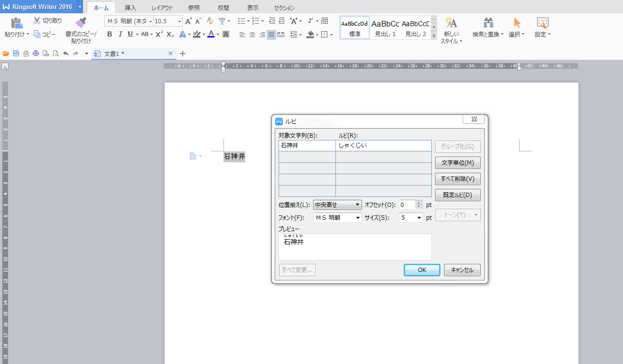This screenshot has height=364, width=623.
Task: Open 位置揃え alignment combo box in ルビ dialog
Action: (x=337, y=205)
